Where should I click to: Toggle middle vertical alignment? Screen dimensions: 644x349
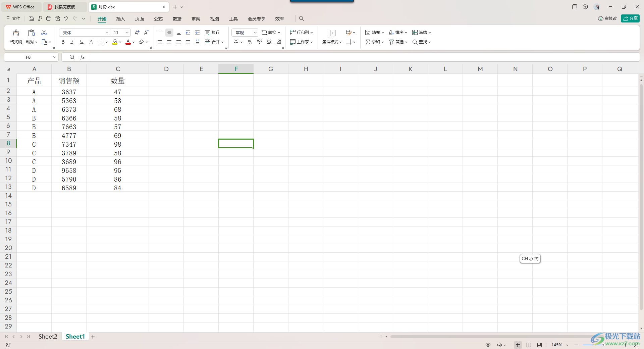click(169, 33)
